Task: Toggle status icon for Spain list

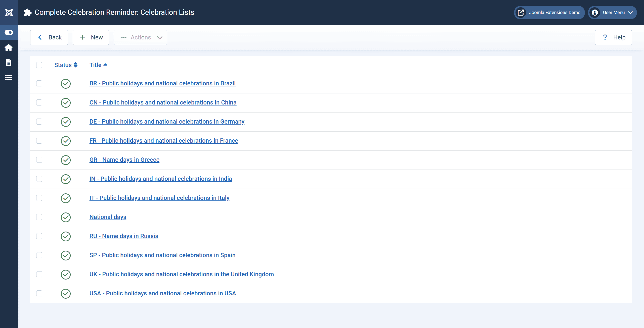Action: [x=66, y=255]
